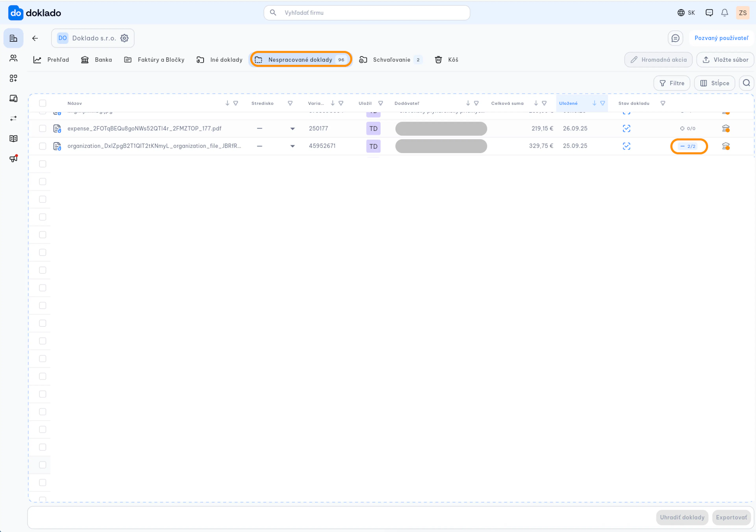Sort by the Dodávateľ column arrow
The image size is (756, 532).
(468, 103)
